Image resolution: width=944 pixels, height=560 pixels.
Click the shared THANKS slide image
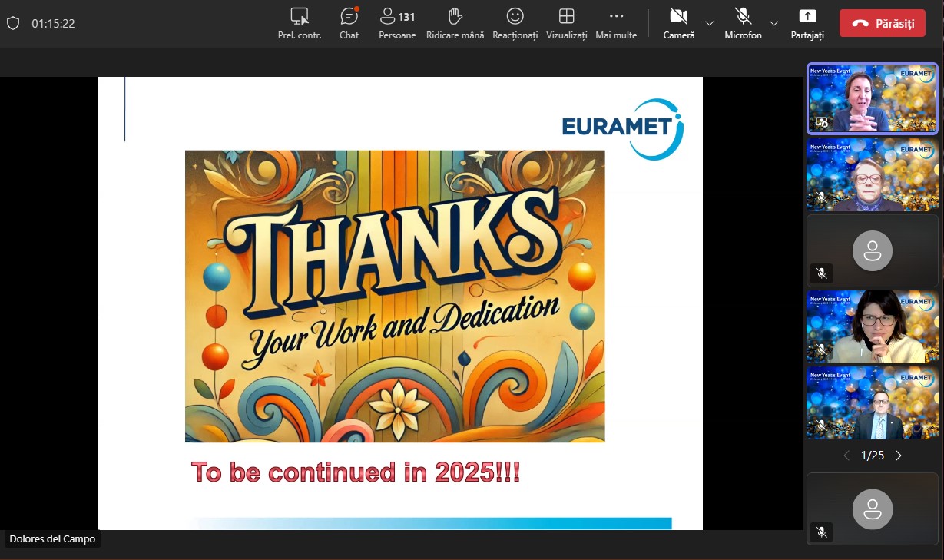pyautogui.click(x=395, y=296)
